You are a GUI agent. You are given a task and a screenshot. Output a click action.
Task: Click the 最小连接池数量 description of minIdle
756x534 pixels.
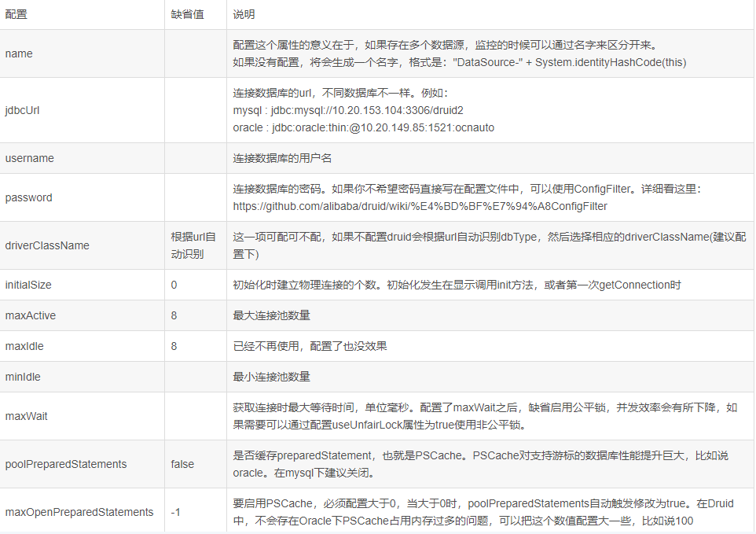(271, 377)
